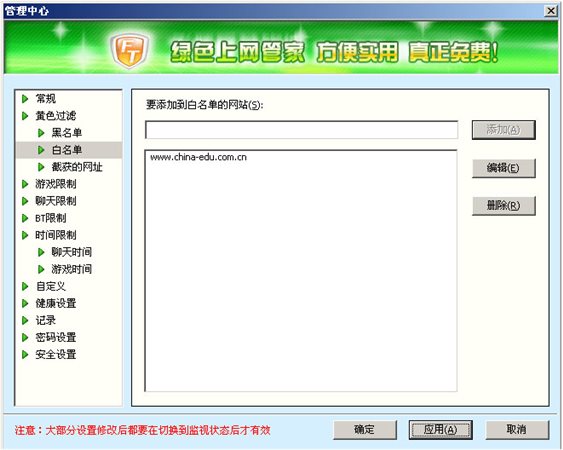Focus the whitelist website input field
563x450 pixels.
pos(302,130)
